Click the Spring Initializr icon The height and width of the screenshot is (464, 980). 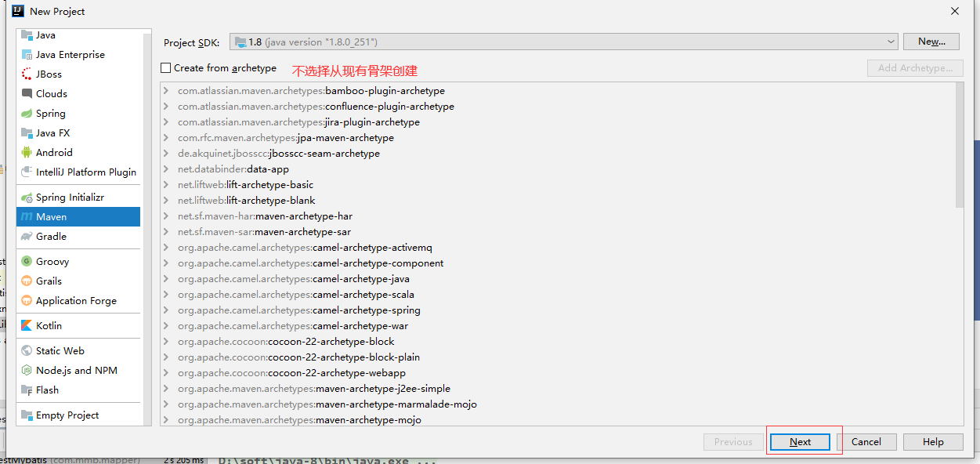(x=27, y=198)
